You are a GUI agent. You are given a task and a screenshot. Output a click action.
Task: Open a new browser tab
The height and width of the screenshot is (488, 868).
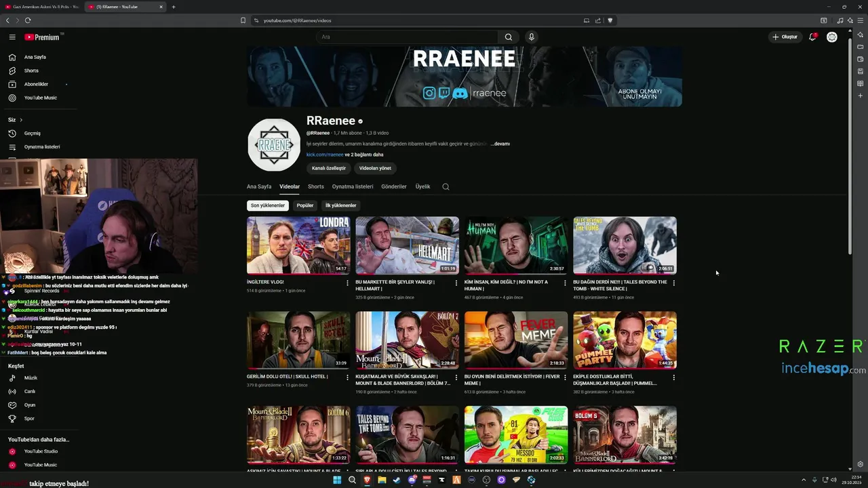point(174,7)
